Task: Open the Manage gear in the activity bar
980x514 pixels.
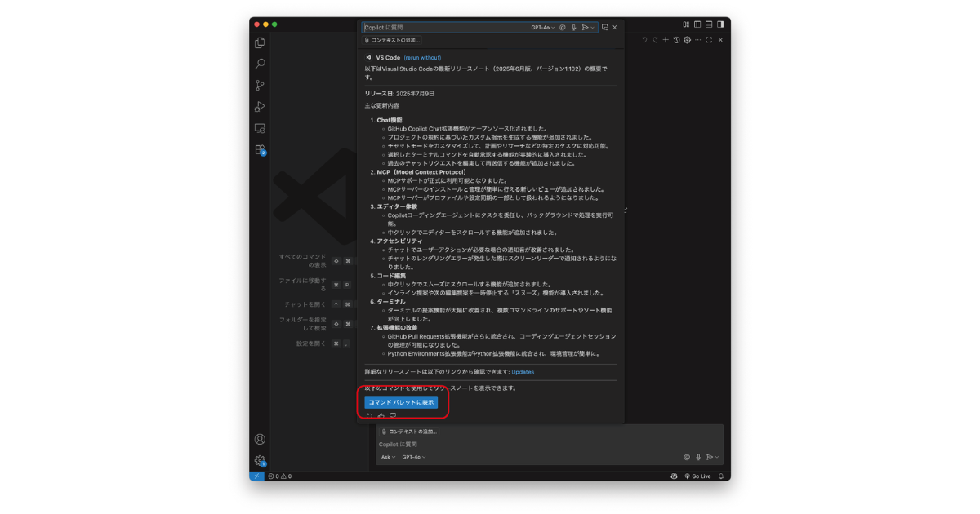Action: coord(260,461)
